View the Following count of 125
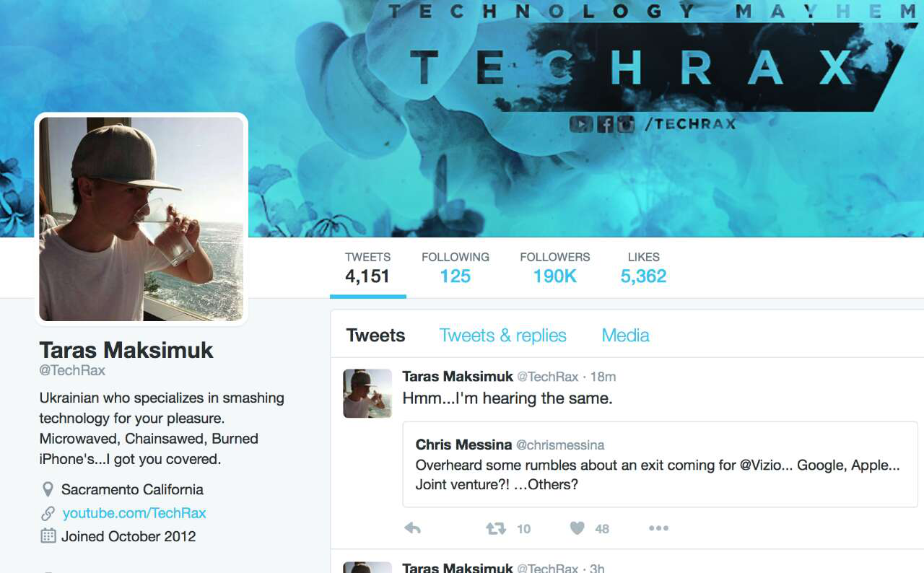Image resolution: width=924 pixels, height=573 pixels. pyautogui.click(x=456, y=268)
